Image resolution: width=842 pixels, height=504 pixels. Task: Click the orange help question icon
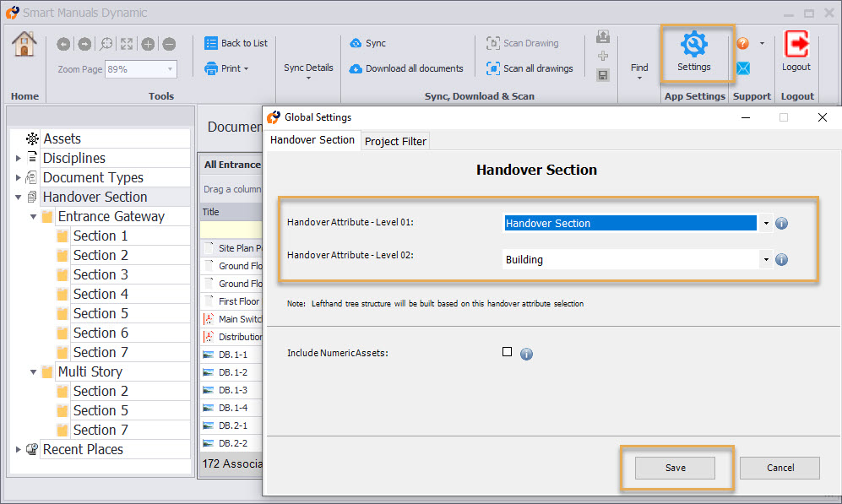point(742,43)
